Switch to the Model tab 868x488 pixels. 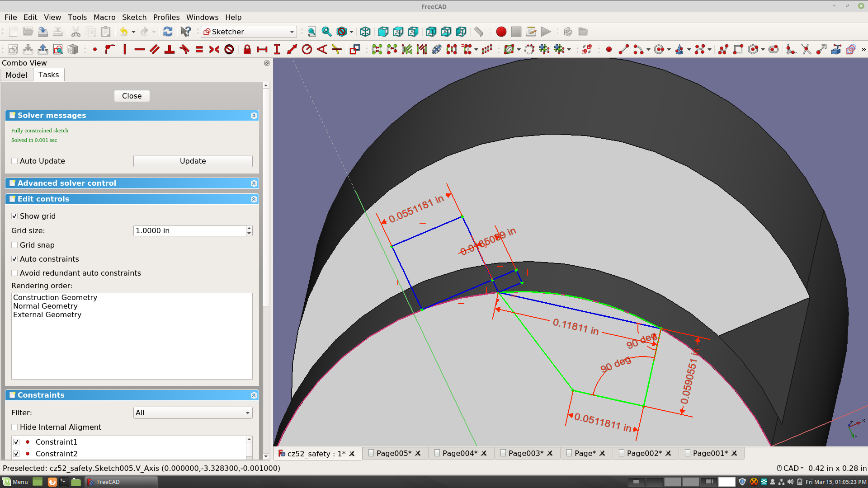[16, 75]
